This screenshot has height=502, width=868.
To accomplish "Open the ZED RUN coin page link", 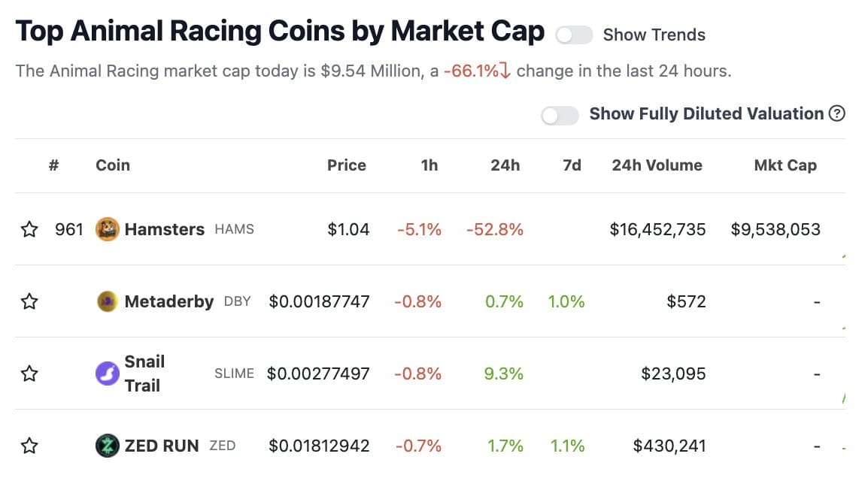I will pos(162,446).
